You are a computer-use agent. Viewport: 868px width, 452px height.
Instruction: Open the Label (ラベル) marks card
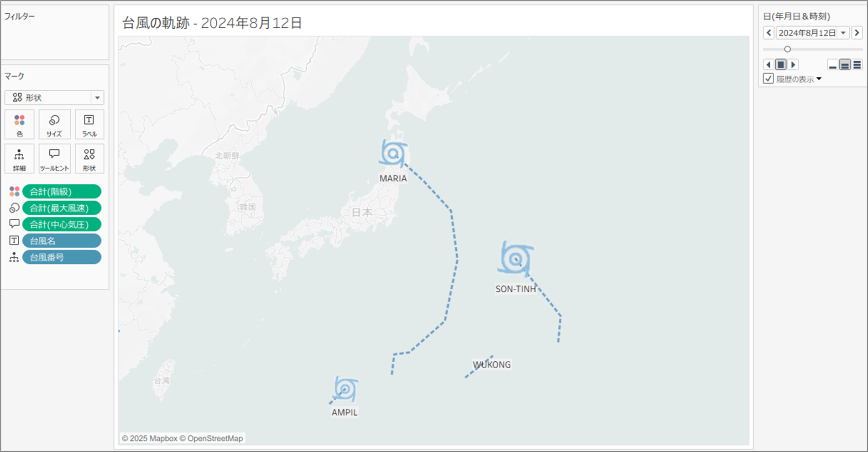coord(89,124)
